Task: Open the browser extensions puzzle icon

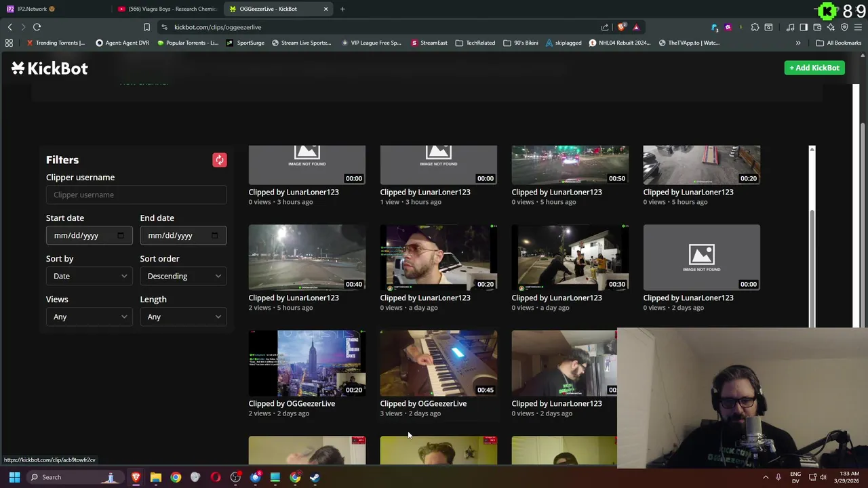Action: coord(755,27)
